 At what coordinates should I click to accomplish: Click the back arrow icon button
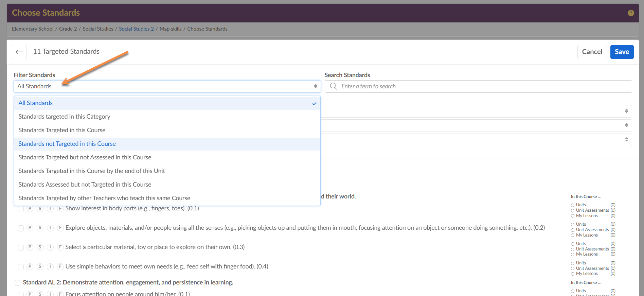click(x=19, y=52)
